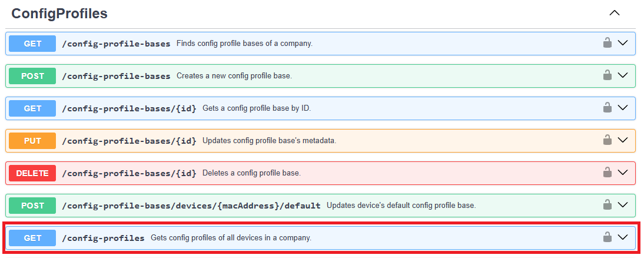This screenshot has width=644, height=258.
Task: Collapse the ConfigProfiles section with top chevron
Action: pos(615,13)
